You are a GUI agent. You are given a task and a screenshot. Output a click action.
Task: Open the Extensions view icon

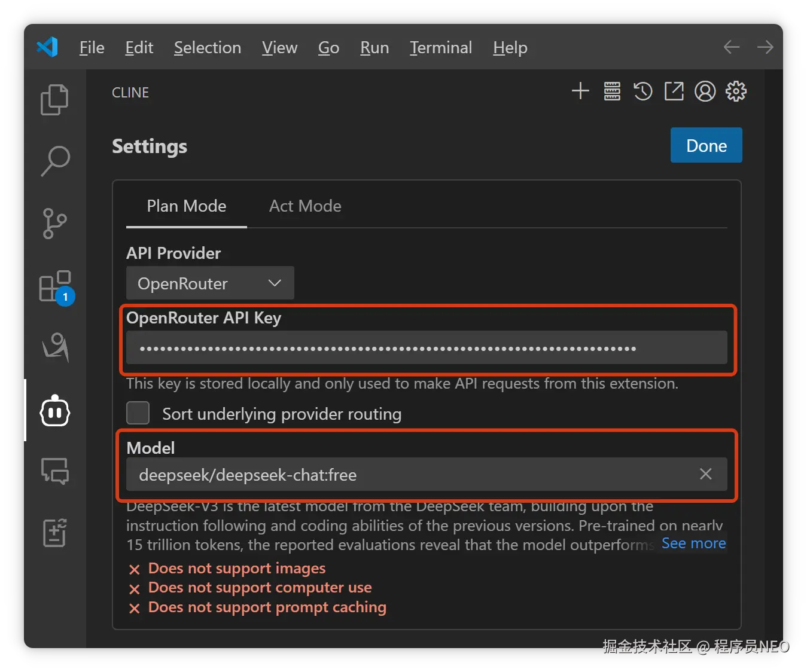tap(55, 286)
